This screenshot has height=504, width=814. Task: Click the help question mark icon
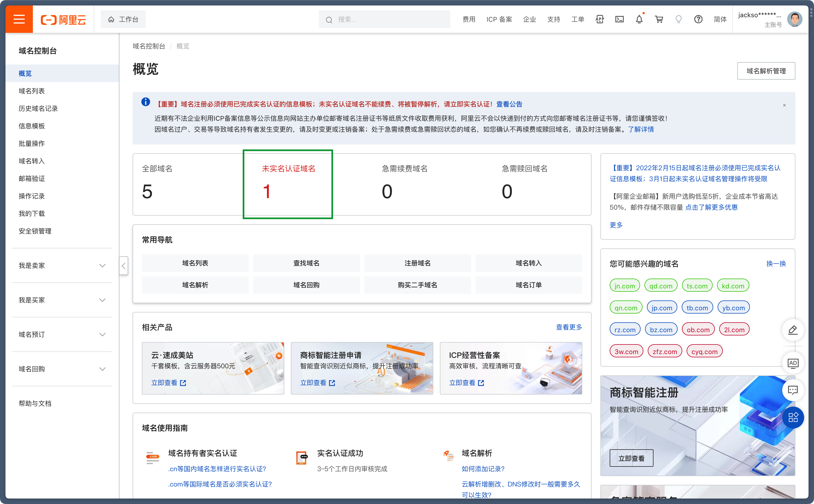point(698,19)
